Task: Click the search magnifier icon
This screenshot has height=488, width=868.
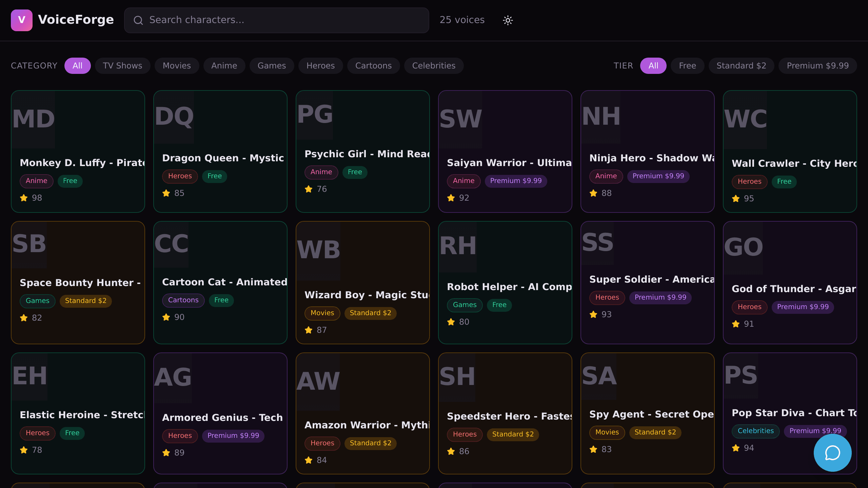Action: (x=138, y=20)
